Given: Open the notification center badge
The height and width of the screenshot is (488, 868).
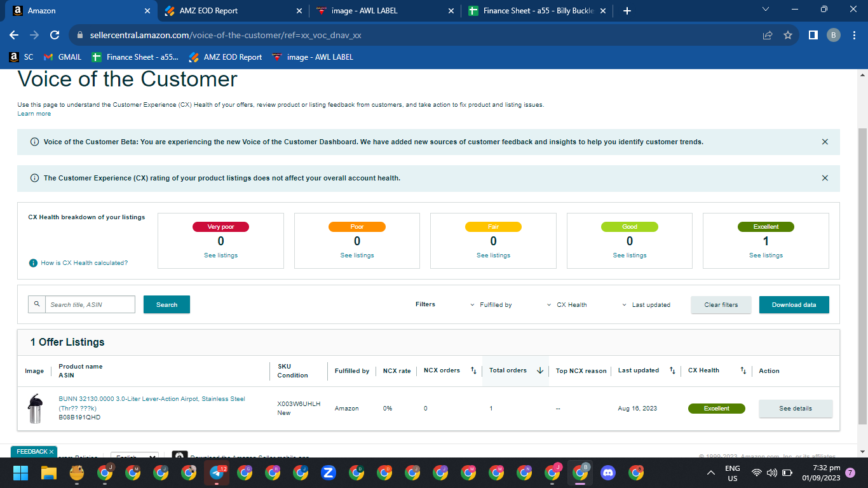Looking at the screenshot, I should [850, 473].
